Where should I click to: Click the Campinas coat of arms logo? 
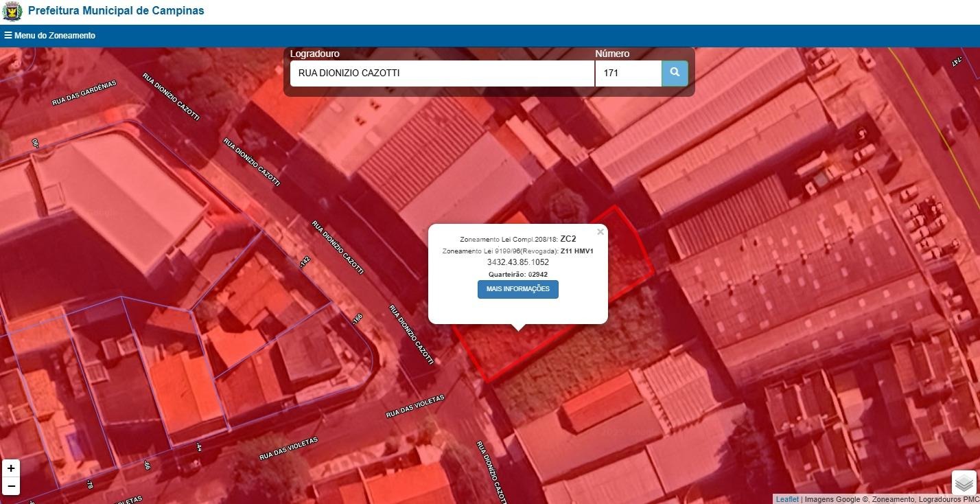tap(12, 12)
